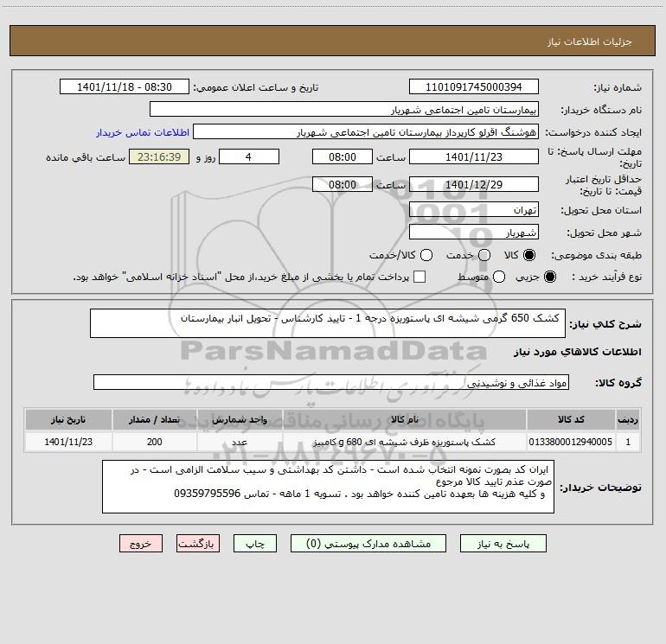This screenshot has height=644, width=666.
Task: Click the کد کالا column header
Action: click(571, 419)
